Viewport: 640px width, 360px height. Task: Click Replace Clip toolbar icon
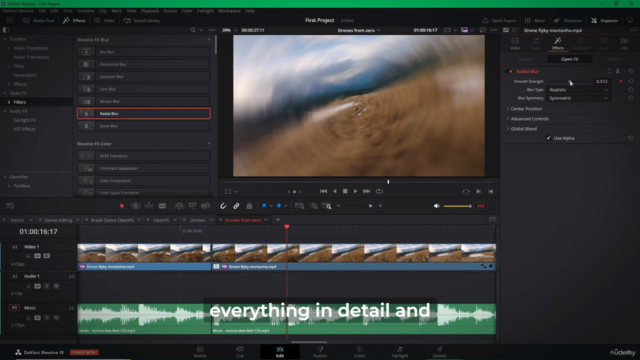(x=206, y=206)
